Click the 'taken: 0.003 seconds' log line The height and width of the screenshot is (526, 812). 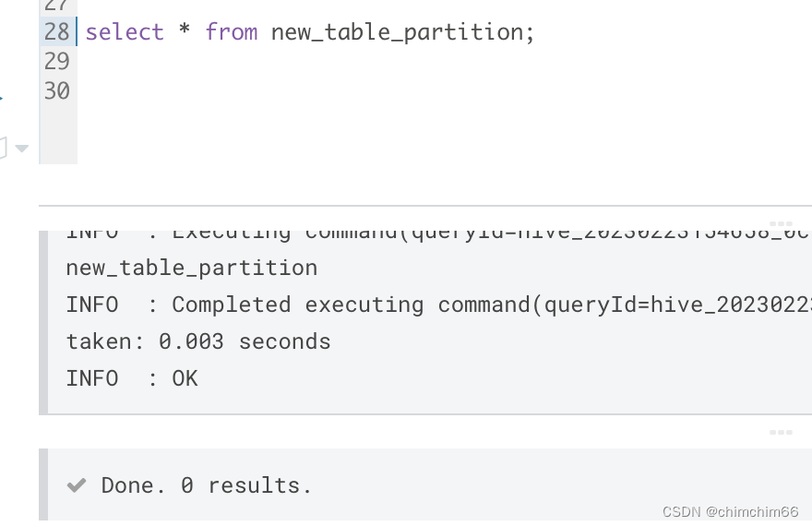[x=198, y=341]
